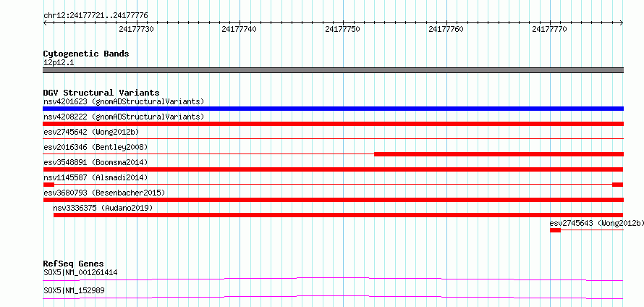Click the RefSeq Genes track title

click(74, 264)
